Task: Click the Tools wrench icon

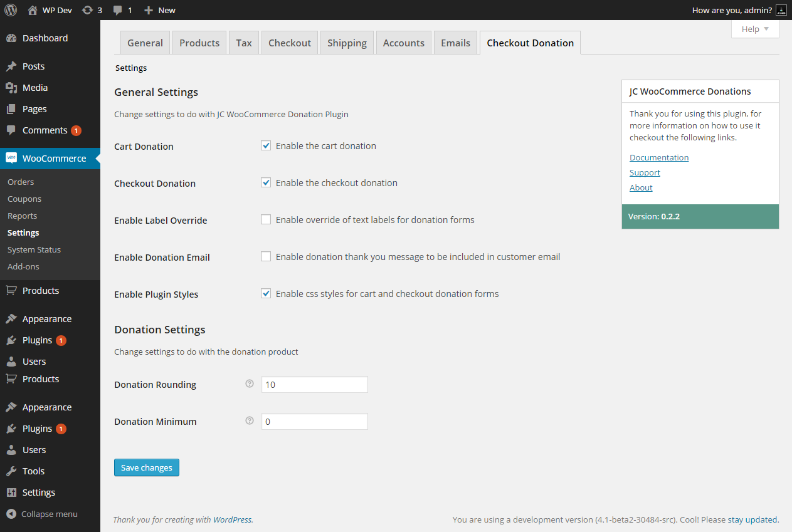Action: (11, 471)
